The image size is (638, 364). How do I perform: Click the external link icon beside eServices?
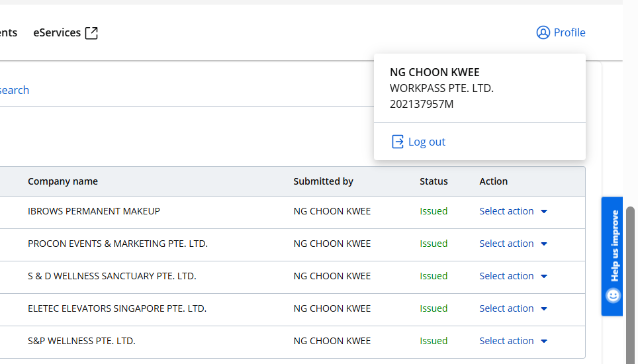[91, 33]
